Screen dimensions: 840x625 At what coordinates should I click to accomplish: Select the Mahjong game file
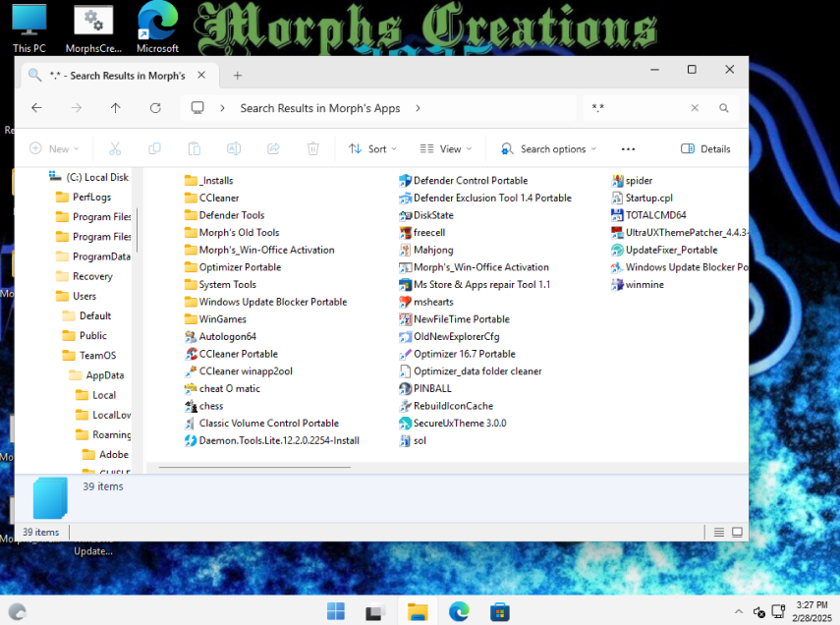click(x=426, y=250)
